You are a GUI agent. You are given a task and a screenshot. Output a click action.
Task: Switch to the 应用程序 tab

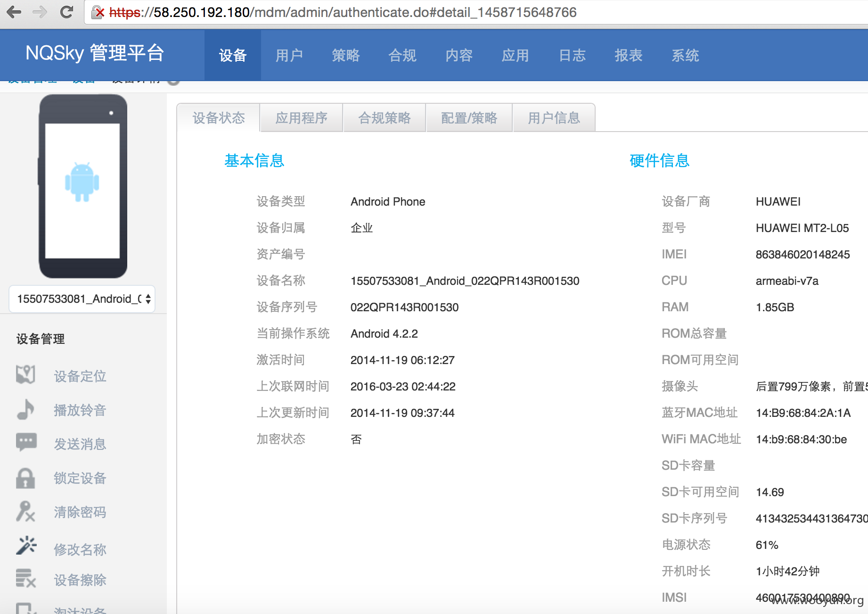point(302,118)
